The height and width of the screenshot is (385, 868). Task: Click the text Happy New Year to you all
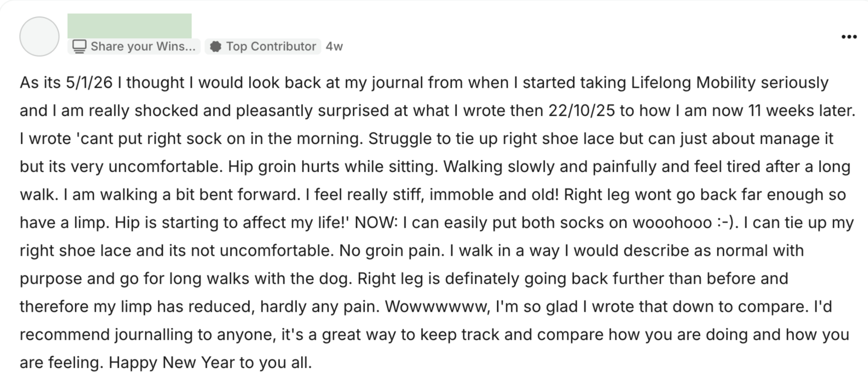[x=210, y=363]
